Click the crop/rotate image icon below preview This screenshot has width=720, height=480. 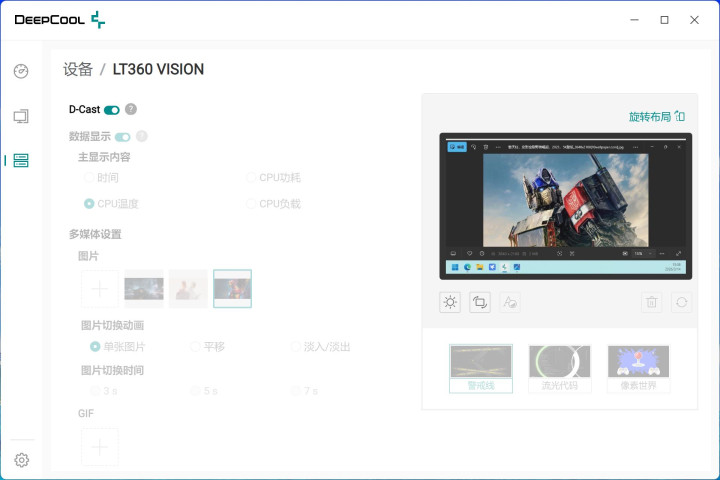point(480,302)
